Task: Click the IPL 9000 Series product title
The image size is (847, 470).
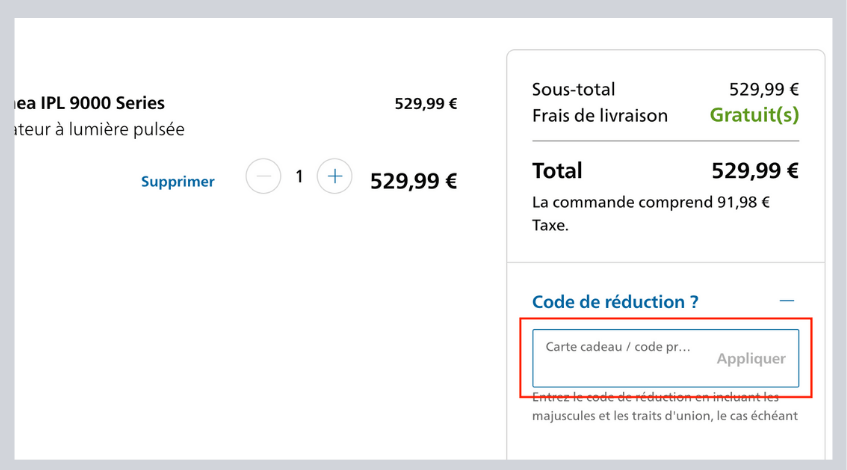Action: (x=85, y=103)
